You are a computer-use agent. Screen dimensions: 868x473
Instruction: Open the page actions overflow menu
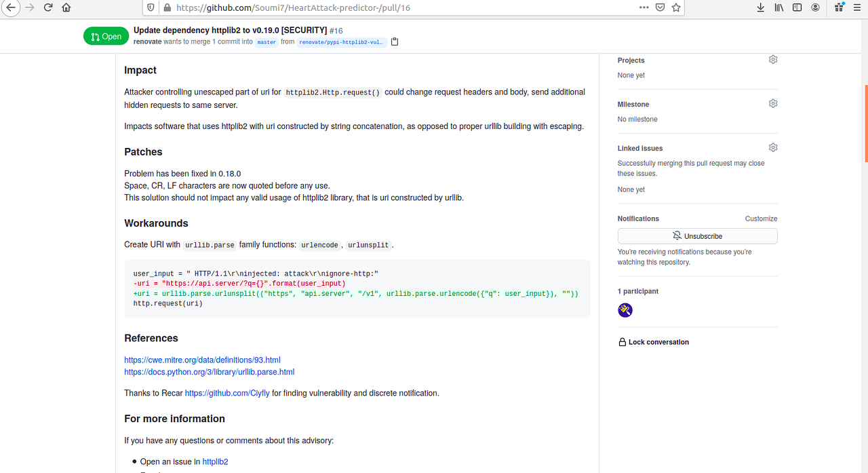pyautogui.click(x=644, y=7)
